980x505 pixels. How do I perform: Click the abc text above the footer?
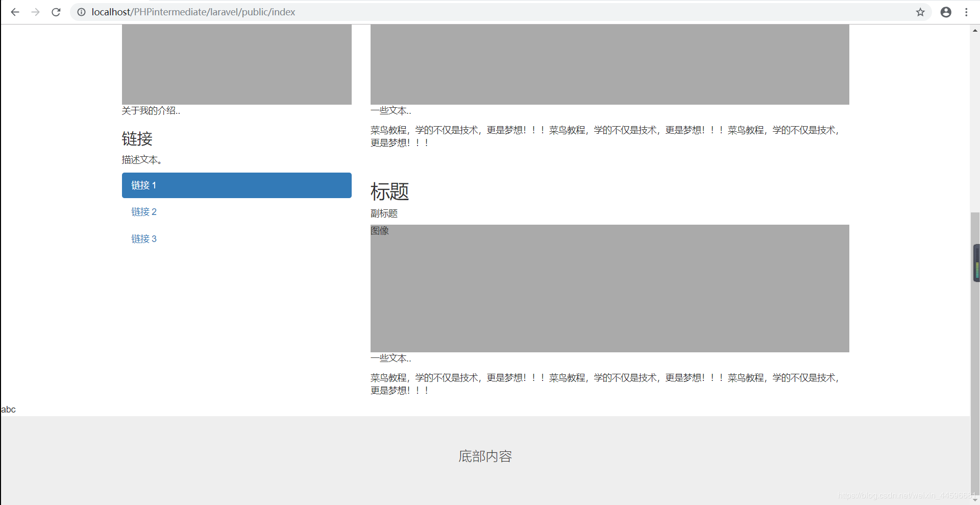(x=9, y=410)
